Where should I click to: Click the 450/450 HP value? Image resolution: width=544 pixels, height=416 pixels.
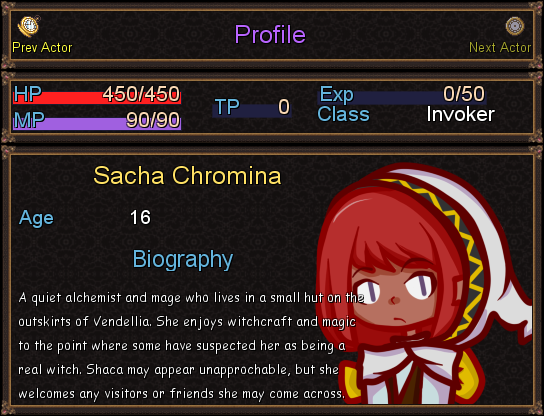(x=141, y=94)
